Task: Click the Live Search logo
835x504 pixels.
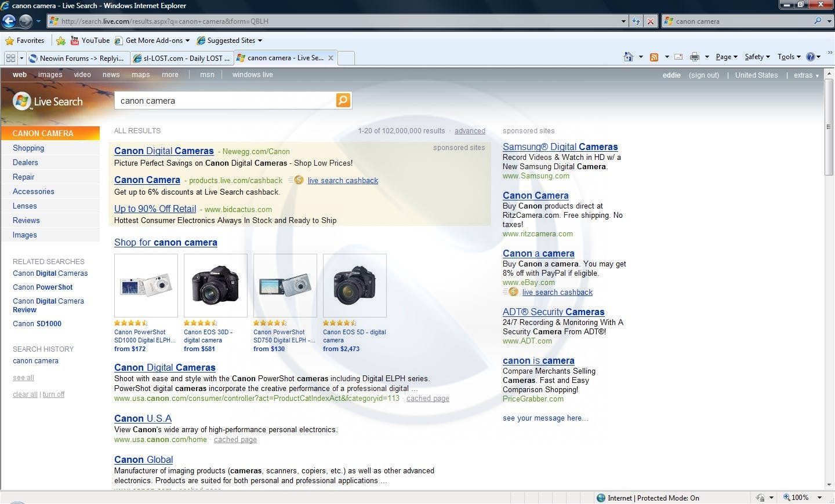Action: click(48, 101)
